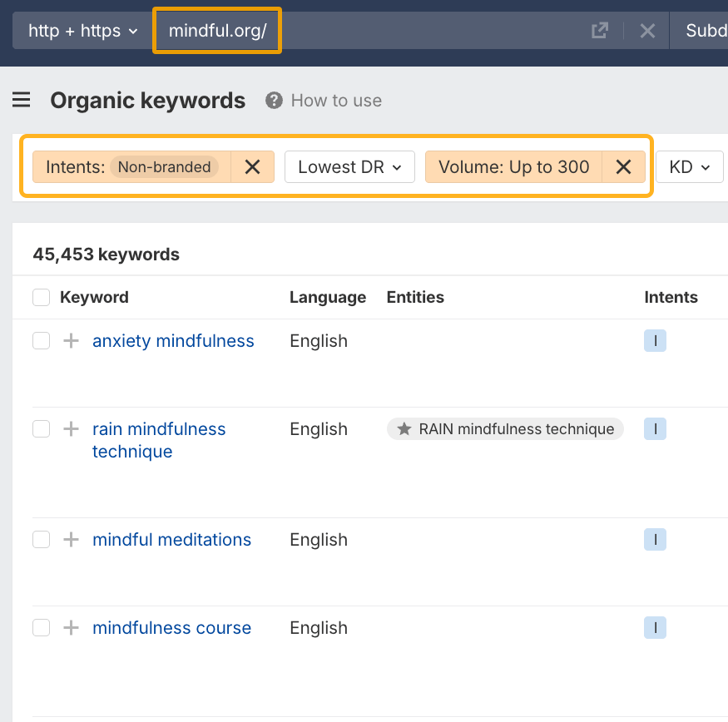Check the mindful meditations row checkbox
The image size is (728, 722).
[42, 540]
